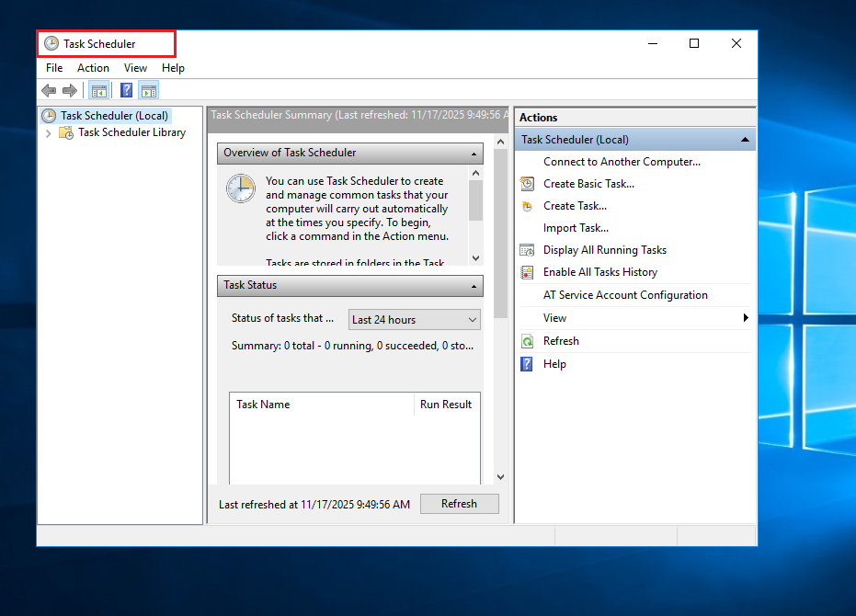Collapse the Task Scheduler (Local) actions group
The image size is (856, 616).
(745, 140)
